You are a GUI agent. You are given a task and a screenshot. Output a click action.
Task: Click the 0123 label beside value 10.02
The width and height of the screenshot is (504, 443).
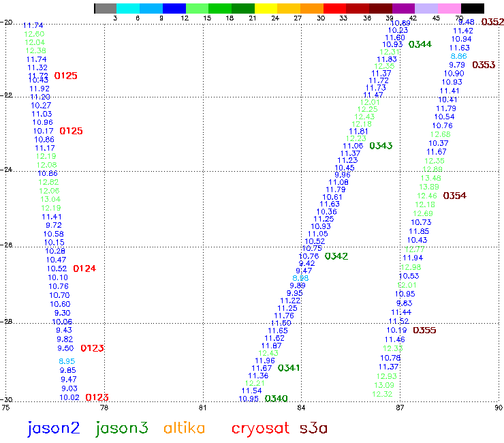pos(97,397)
